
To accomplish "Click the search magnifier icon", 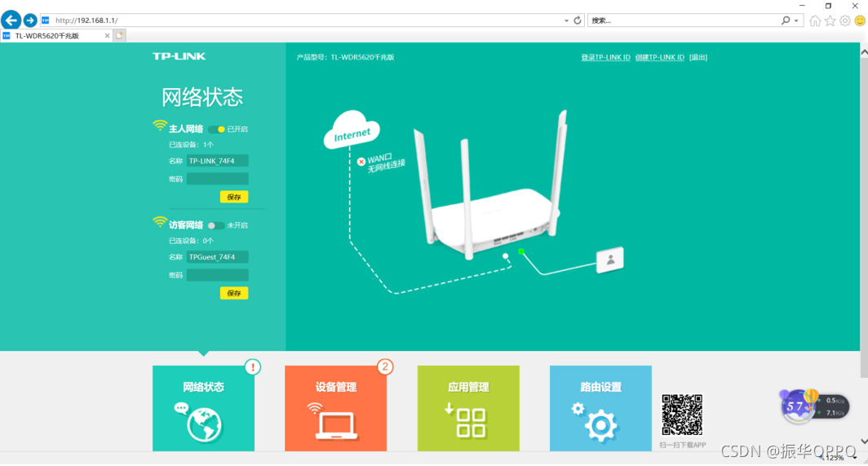I will point(786,20).
